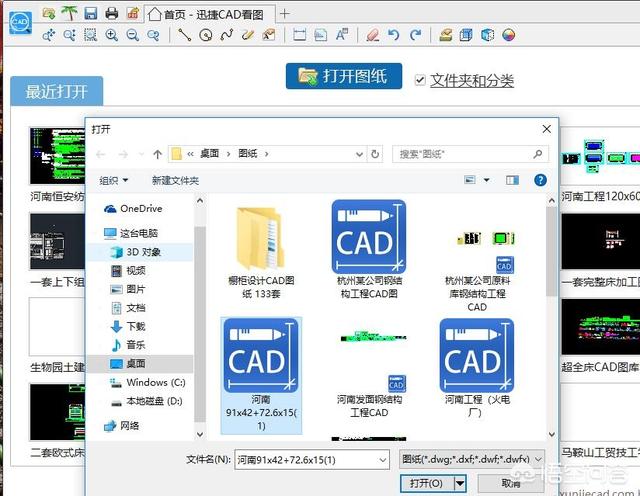640x496 pixels.
Task: Select 网络 in navigation pane
Action: click(129, 426)
